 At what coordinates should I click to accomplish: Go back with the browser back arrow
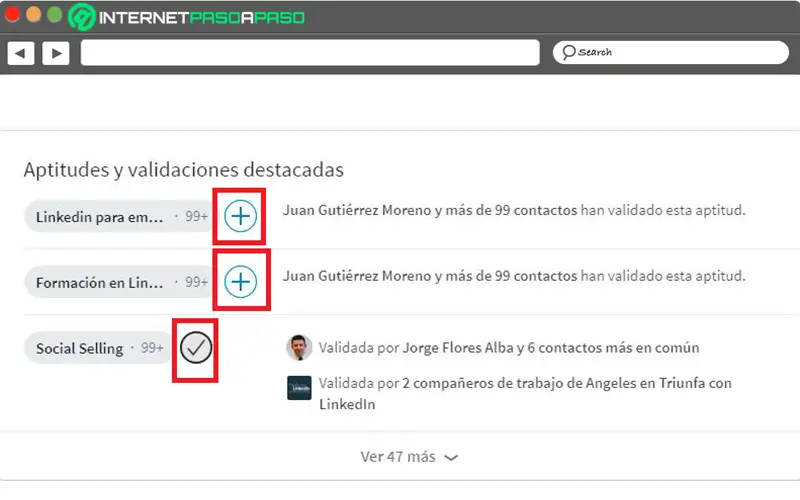click(x=21, y=53)
